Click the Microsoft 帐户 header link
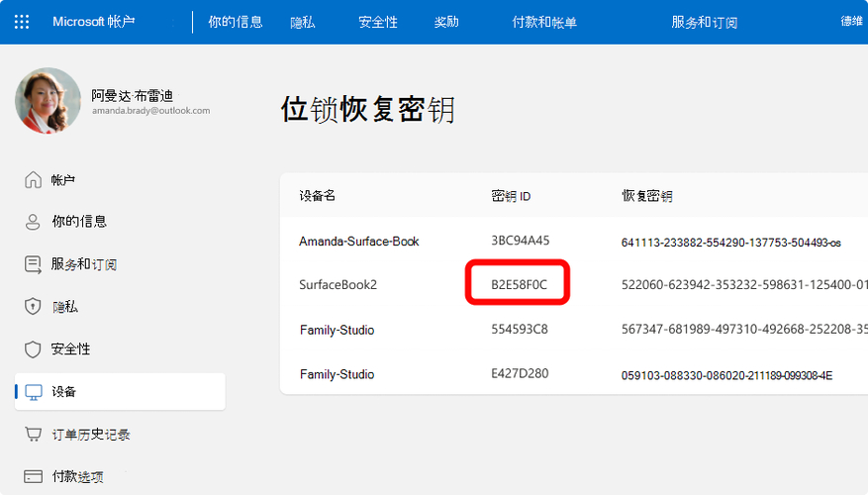This screenshot has width=868, height=495. click(x=93, y=22)
